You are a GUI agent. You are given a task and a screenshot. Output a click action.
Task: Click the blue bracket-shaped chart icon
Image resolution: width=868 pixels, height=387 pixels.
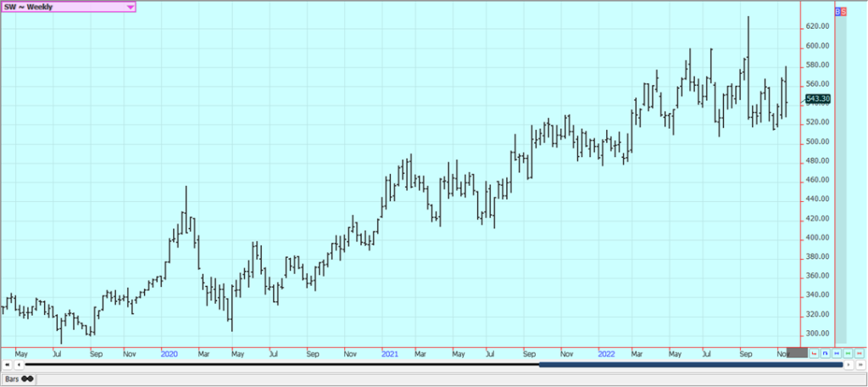point(826,354)
